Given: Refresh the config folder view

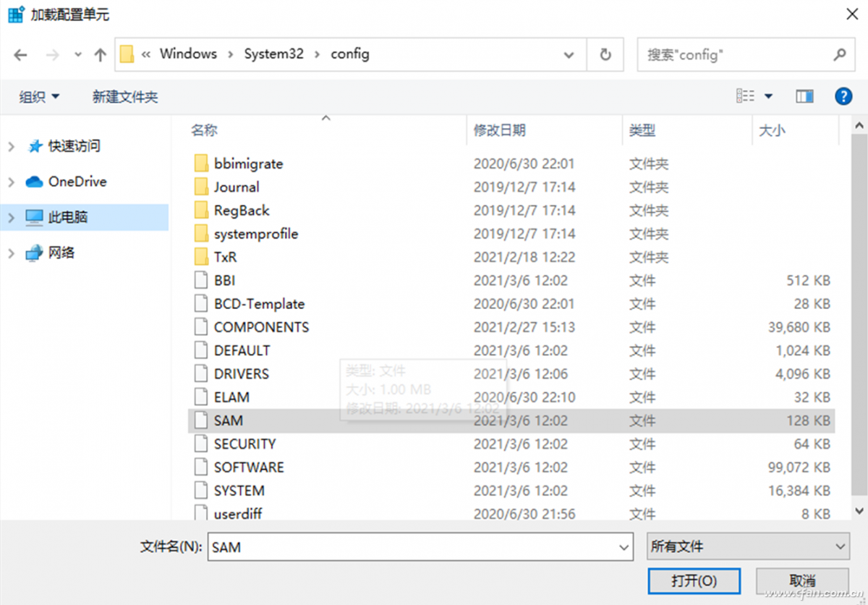Looking at the screenshot, I should tap(605, 55).
